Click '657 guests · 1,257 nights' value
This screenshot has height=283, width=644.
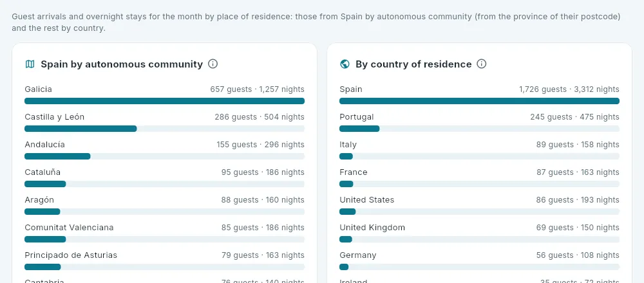tap(257, 89)
